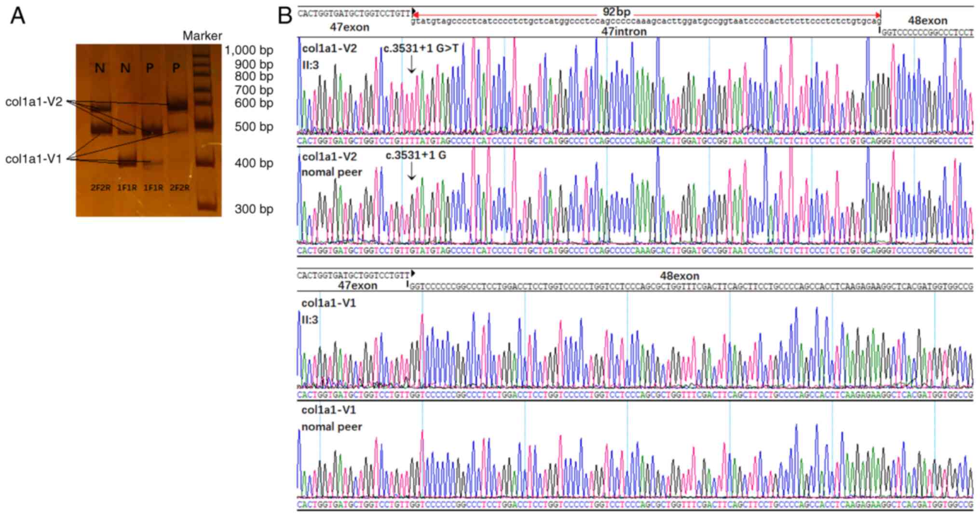980x517 pixels.
Task: Click the 400 bp ladder label
Action: tap(254, 163)
